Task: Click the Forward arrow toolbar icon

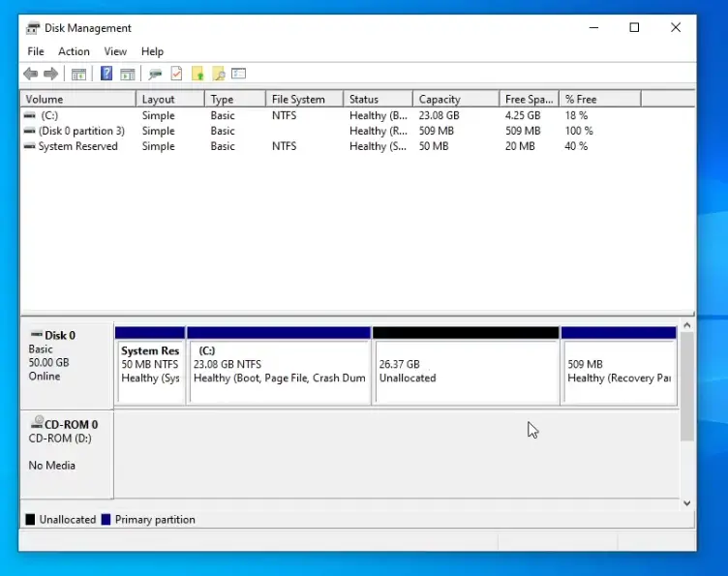Action: [x=50, y=74]
